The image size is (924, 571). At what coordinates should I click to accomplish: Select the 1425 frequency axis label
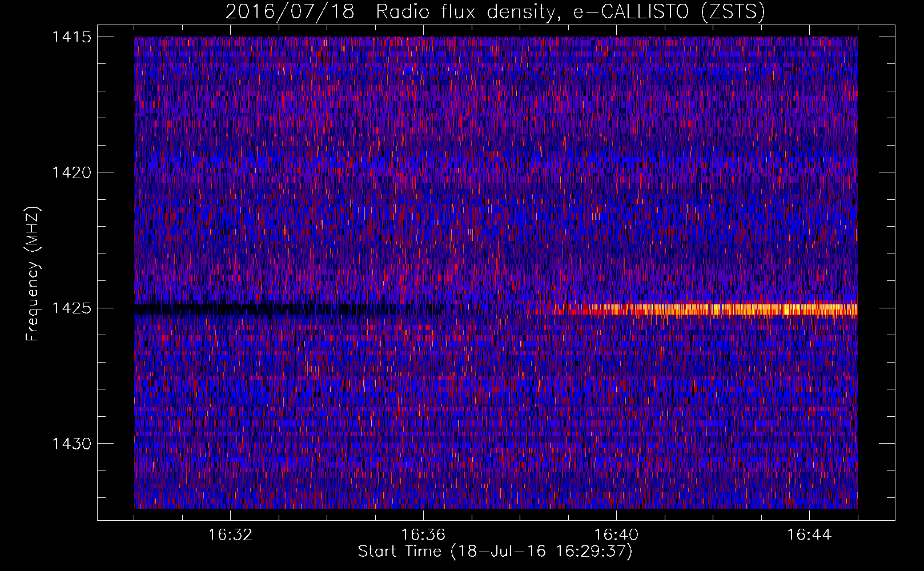(72, 308)
